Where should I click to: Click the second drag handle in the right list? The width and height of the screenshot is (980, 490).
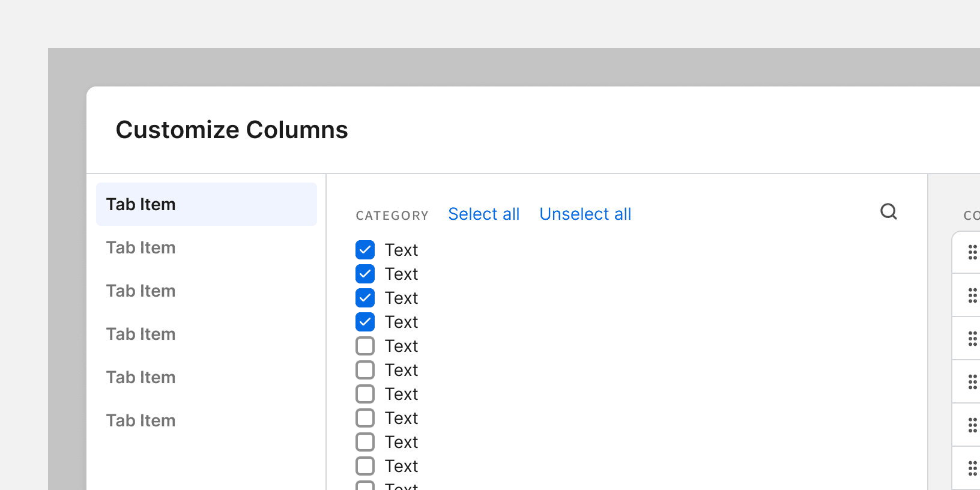coord(972,295)
